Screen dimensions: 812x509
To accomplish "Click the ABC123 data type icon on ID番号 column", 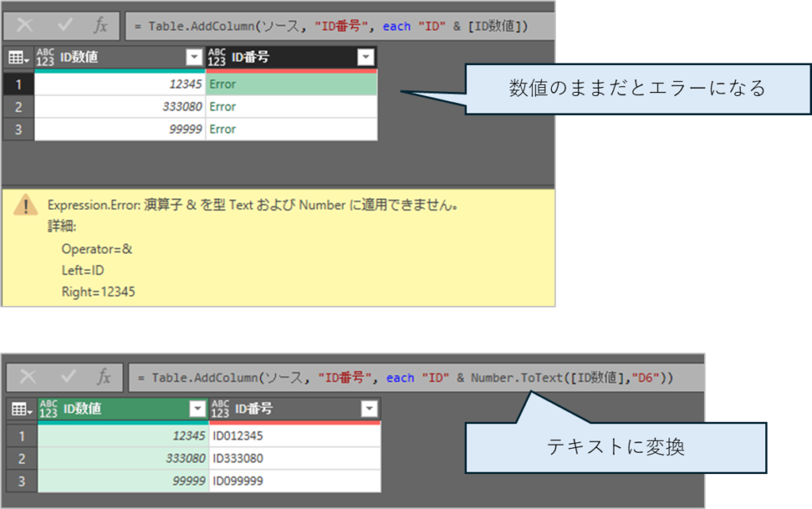I will [218, 57].
